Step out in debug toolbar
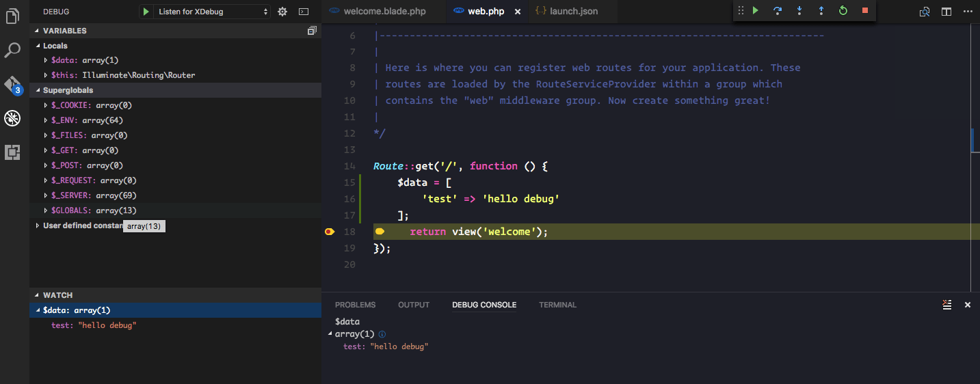The height and width of the screenshot is (384, 980). point(821,11)
